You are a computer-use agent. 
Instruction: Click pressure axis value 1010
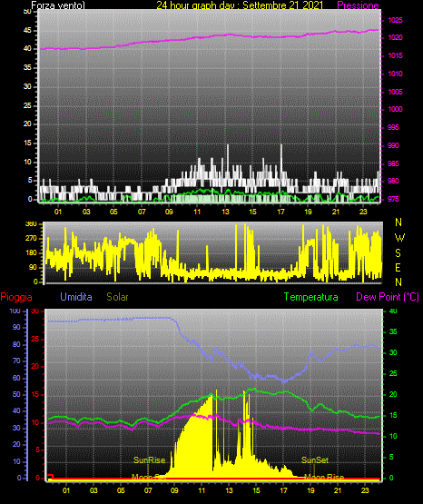pyautogui.click(x=395, y=74)
